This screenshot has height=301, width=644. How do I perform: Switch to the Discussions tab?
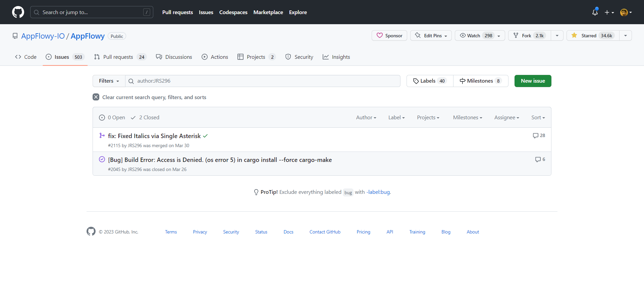174,57
